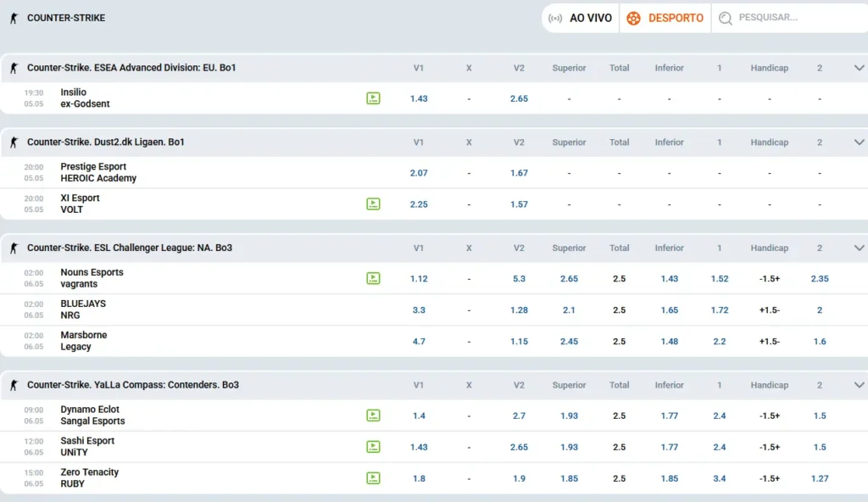Open live stream icon for Insilio vs ex-Godsent
The image size is (868, 502).
tap(373, 98)
